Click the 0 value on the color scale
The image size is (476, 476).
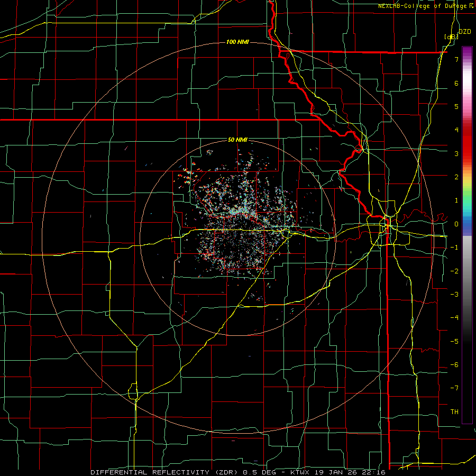(456, 224)
